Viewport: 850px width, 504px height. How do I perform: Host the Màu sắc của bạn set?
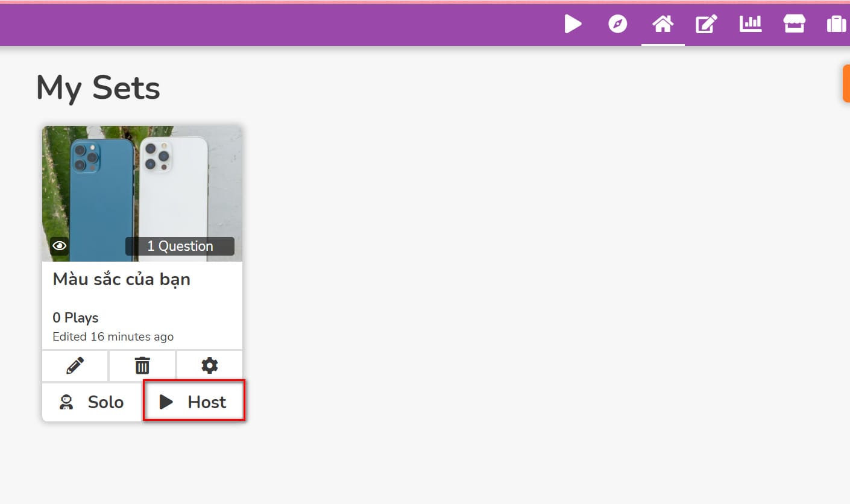(194, 402)
